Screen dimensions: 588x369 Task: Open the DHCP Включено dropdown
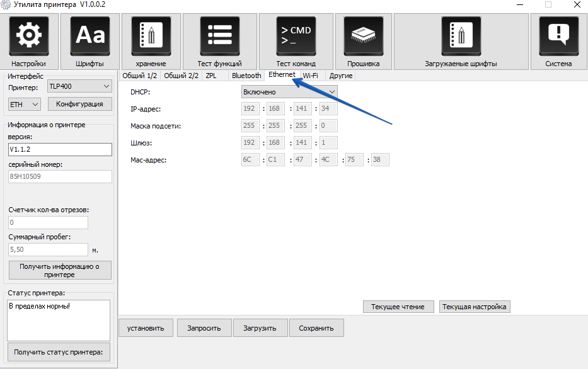(289, 92)
